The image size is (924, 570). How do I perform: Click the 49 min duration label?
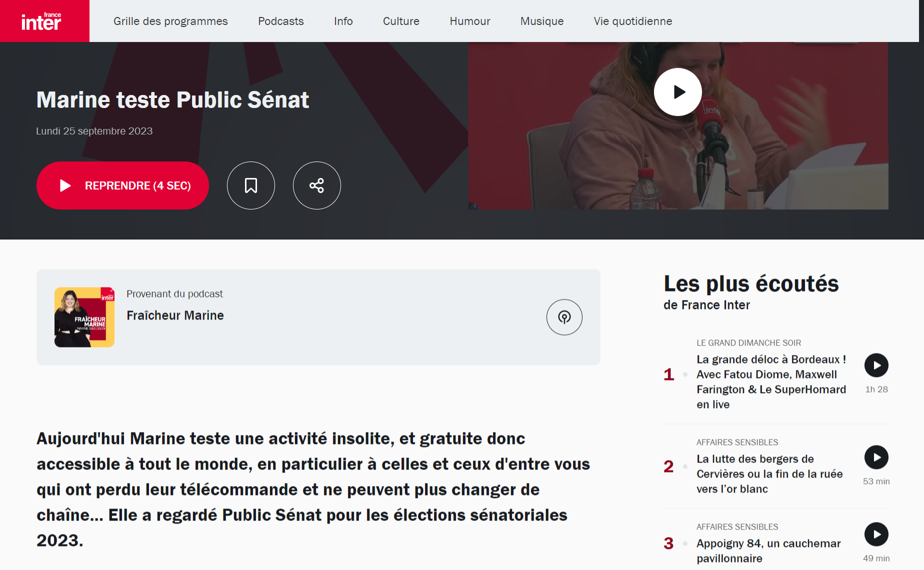click(x=876, y=558)
